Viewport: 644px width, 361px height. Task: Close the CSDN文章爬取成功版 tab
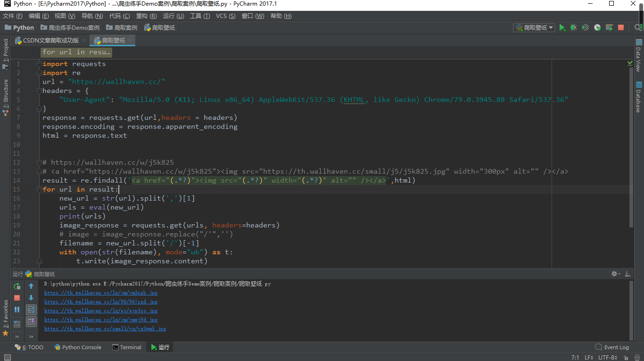coord(84,41)
